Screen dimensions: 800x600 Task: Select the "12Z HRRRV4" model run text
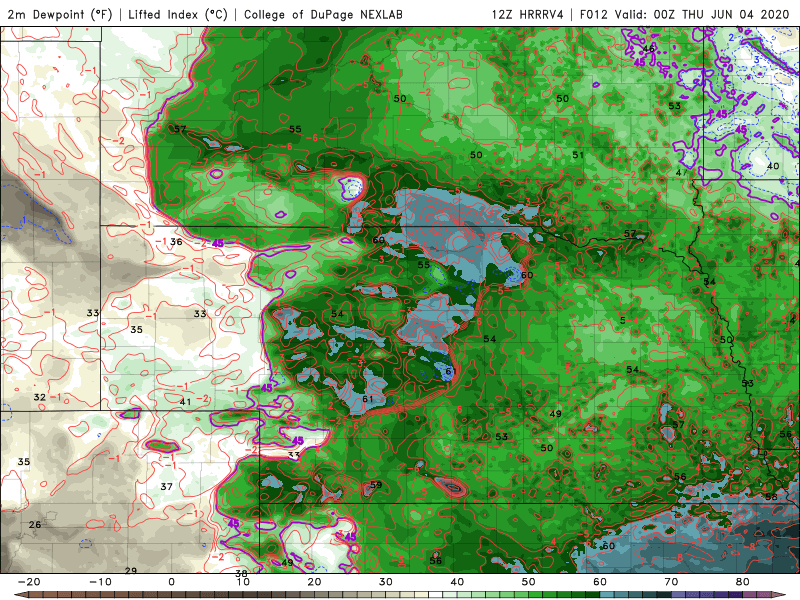[528, 14]
